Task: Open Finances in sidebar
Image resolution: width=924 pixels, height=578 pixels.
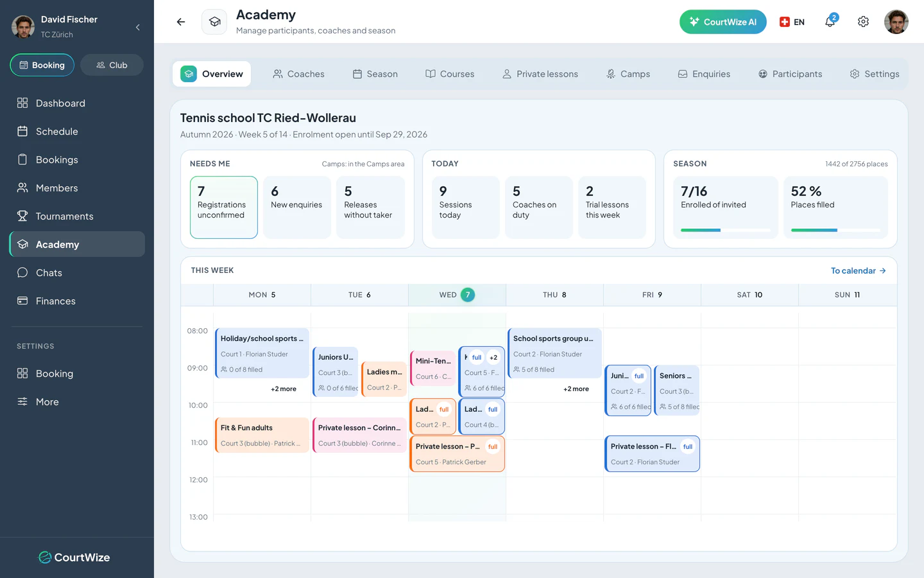Action: [x=77, y=301]
